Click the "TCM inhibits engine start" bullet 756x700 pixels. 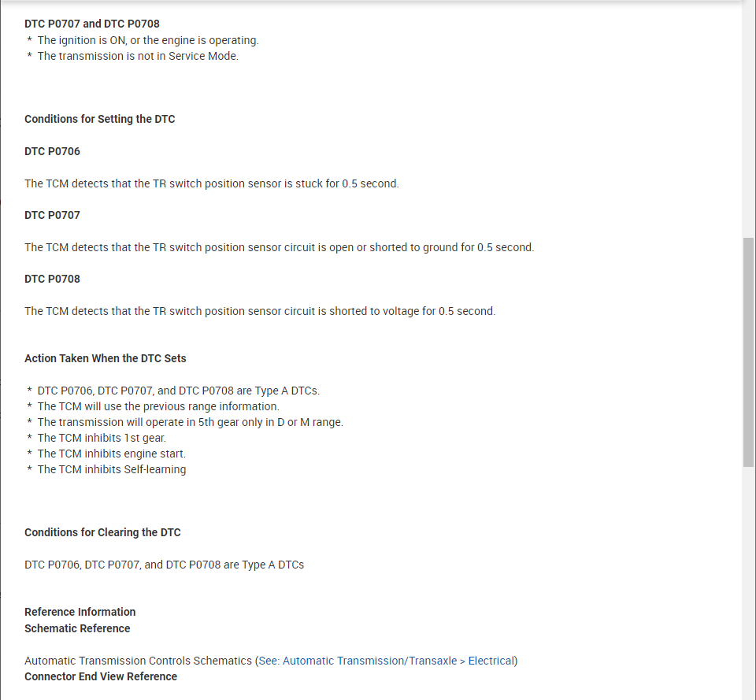point(111,454)
